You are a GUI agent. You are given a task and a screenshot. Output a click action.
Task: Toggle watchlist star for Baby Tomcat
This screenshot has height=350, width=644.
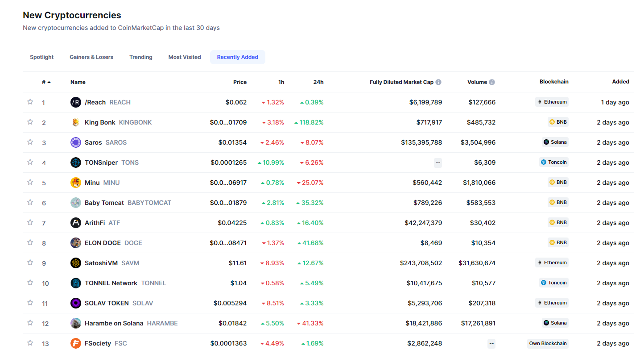point(30,202)
